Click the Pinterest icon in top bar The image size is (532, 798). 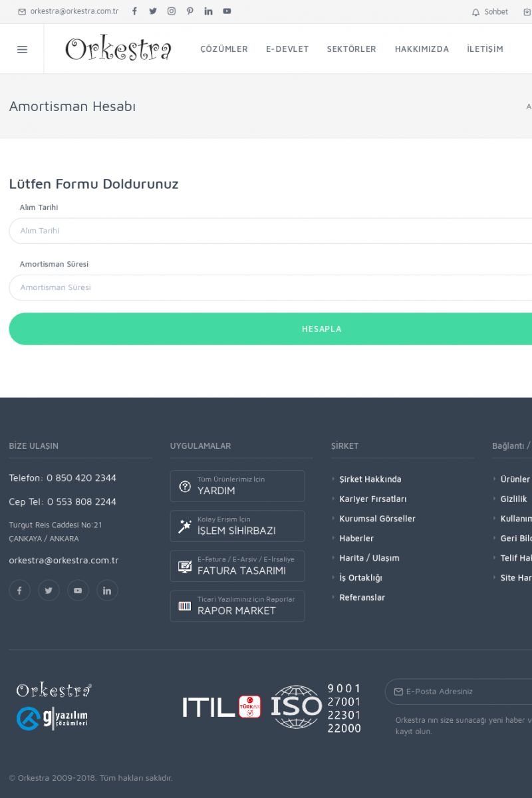[190, 11]
